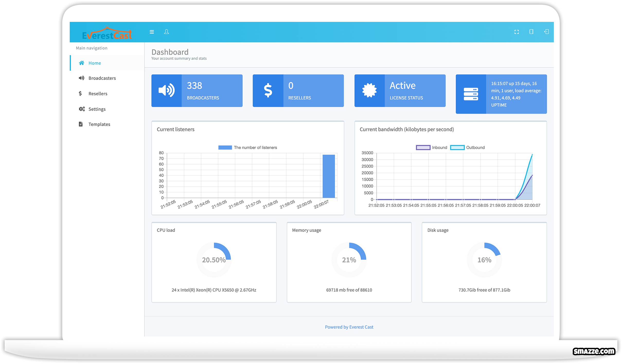Click the server icon on Uptime tile
The height and width of the screenshot is (364, 622).
point(470,94)
